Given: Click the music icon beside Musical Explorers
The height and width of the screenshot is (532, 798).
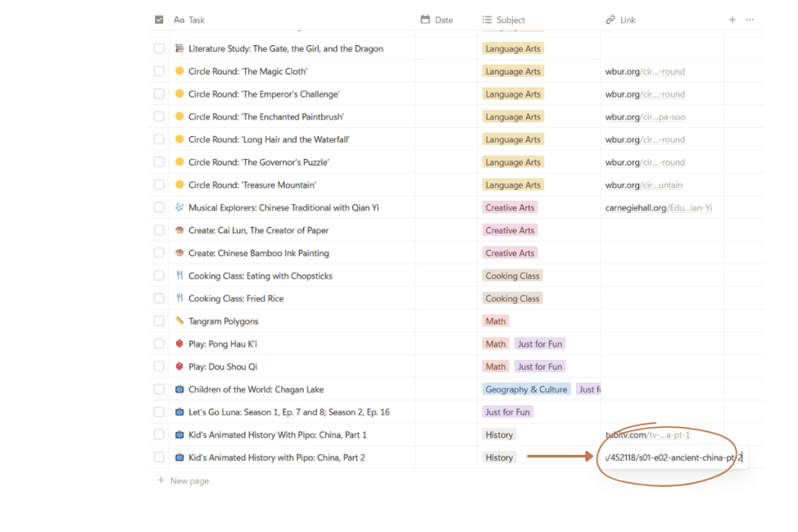Looking at the screenshot, I should point(179,208).
